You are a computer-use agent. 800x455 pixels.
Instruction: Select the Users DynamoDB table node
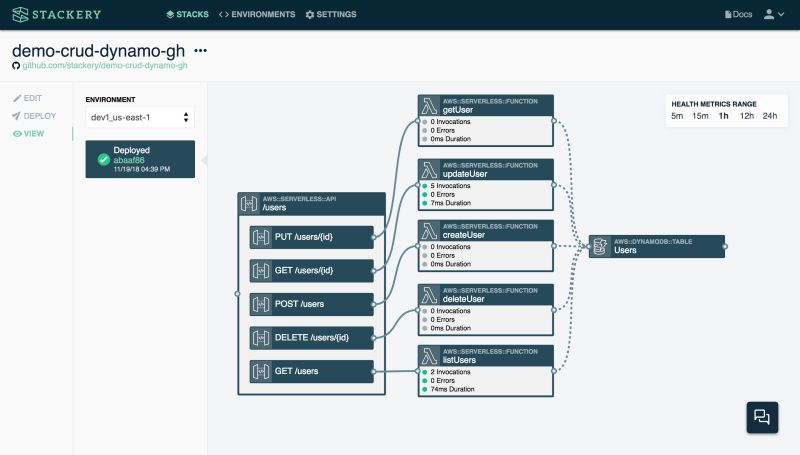(657, 246)
